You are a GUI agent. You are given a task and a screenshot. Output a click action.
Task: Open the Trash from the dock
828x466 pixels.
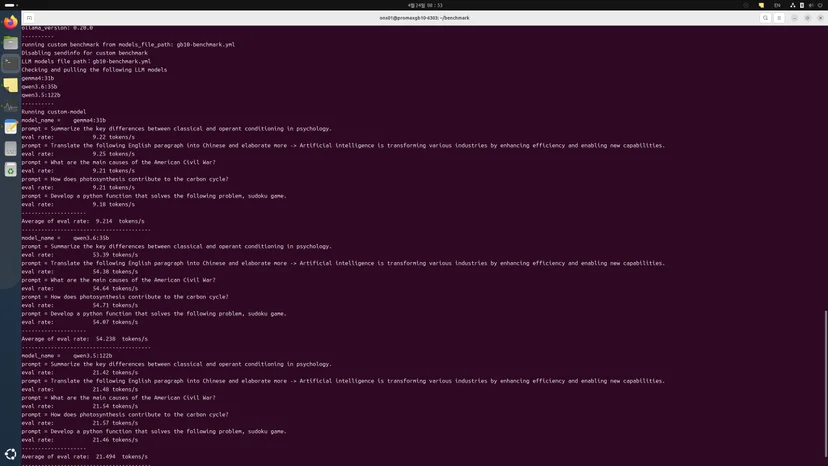pos(11,170)
